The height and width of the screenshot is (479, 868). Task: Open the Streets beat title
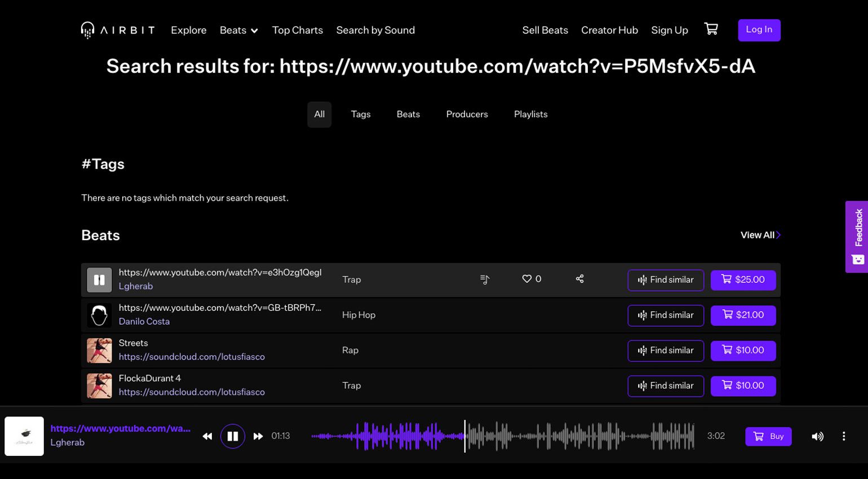(134, 343)
